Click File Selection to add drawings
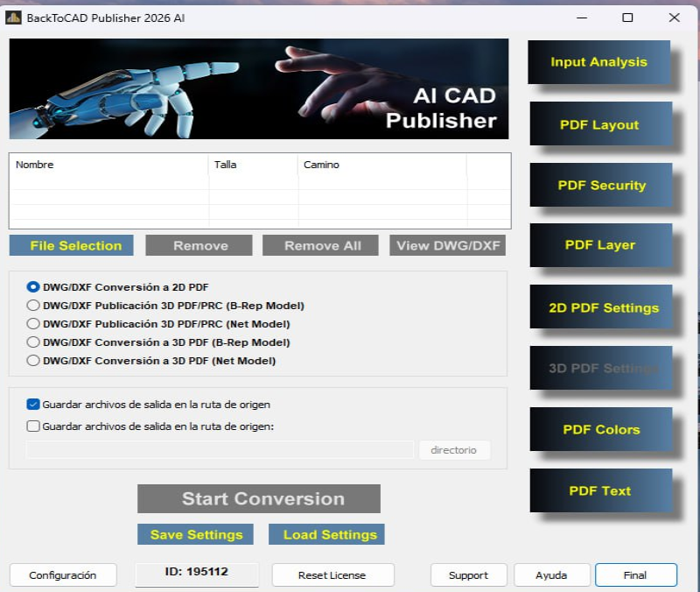Screen dimensions: 700x592 (72, 245)
